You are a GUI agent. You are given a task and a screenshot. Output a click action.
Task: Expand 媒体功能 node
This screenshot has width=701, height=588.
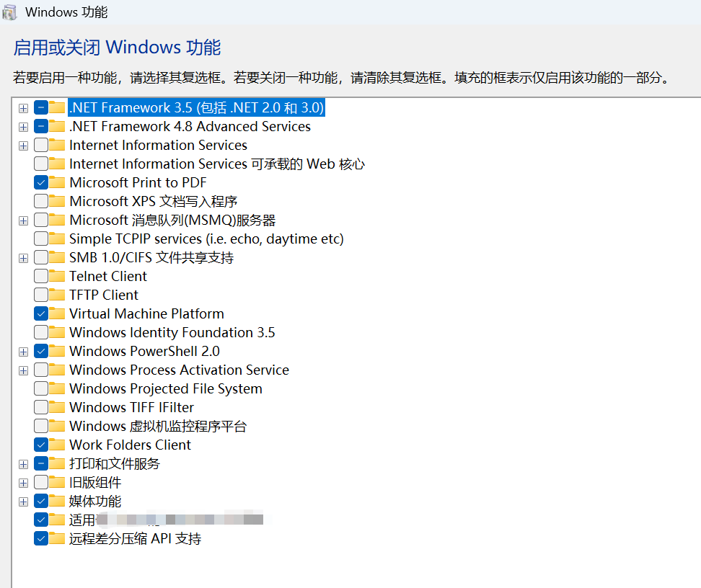point(23,502)
